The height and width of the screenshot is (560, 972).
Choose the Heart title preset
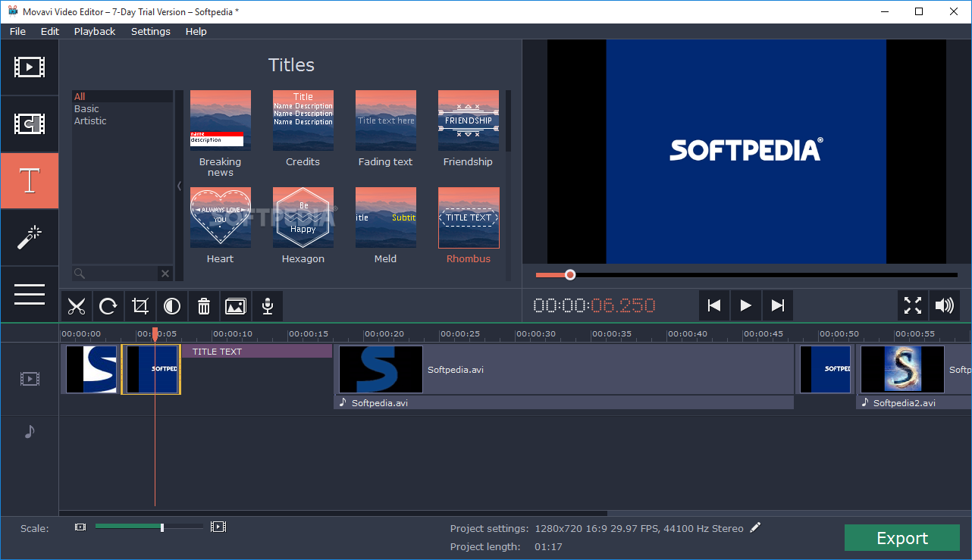[221, 217]
